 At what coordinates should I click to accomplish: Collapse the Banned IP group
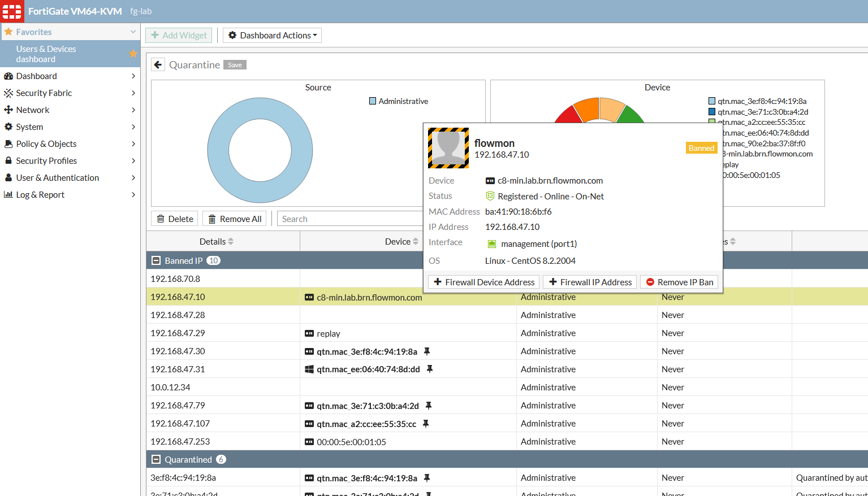[x=156, y=261]
